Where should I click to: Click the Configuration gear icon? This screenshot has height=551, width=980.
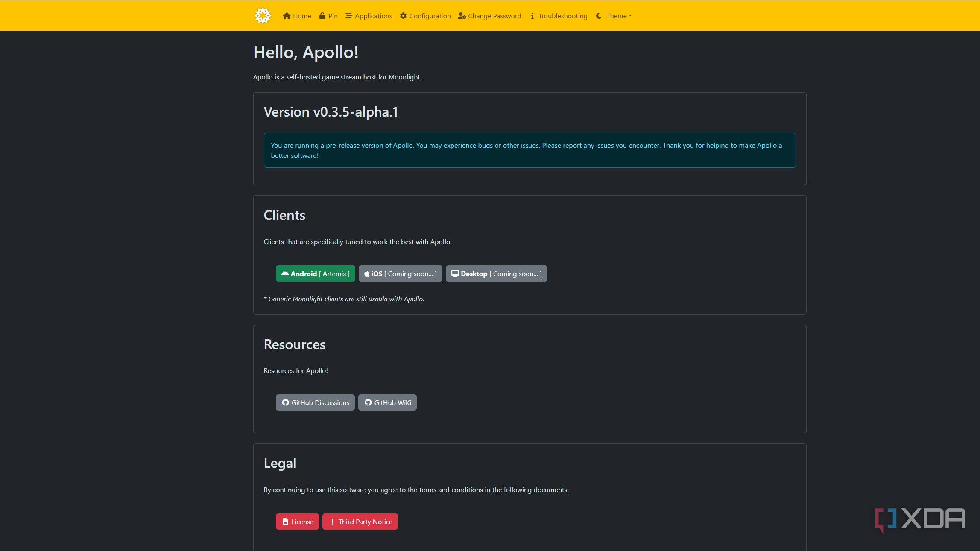(403, 16)
